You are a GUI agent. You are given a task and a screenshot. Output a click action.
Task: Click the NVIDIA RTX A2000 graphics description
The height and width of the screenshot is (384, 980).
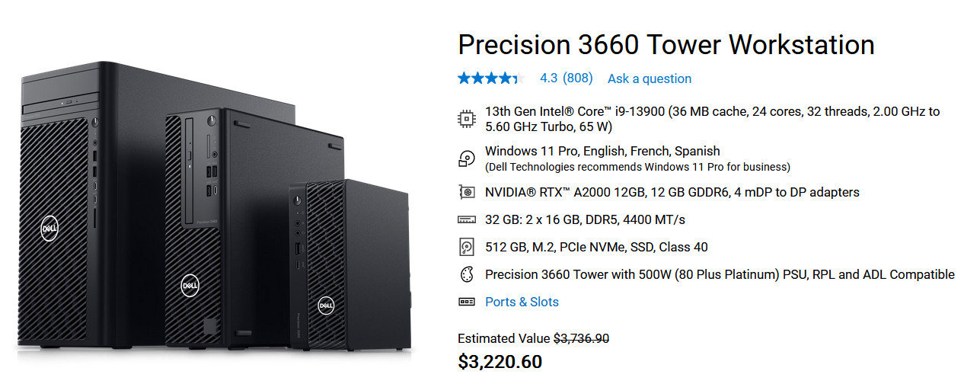point(672,192)
